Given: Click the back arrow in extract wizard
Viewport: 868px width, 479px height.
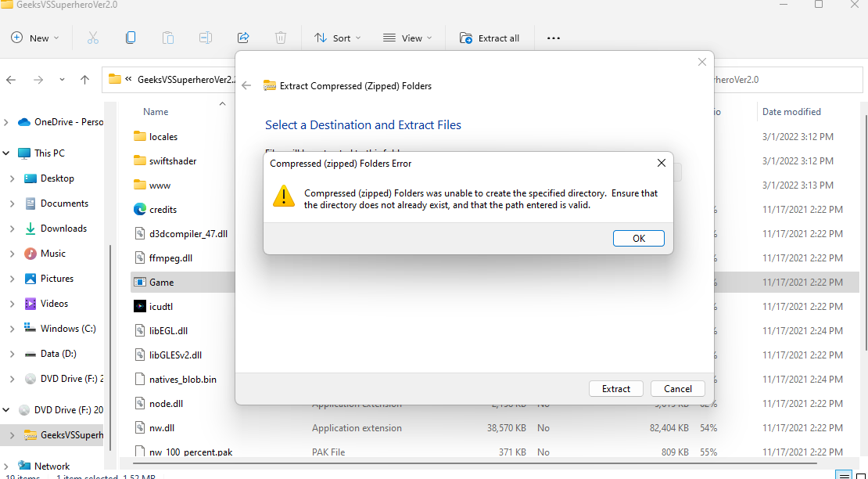Looking at the screenshot, I should [246, 85].
